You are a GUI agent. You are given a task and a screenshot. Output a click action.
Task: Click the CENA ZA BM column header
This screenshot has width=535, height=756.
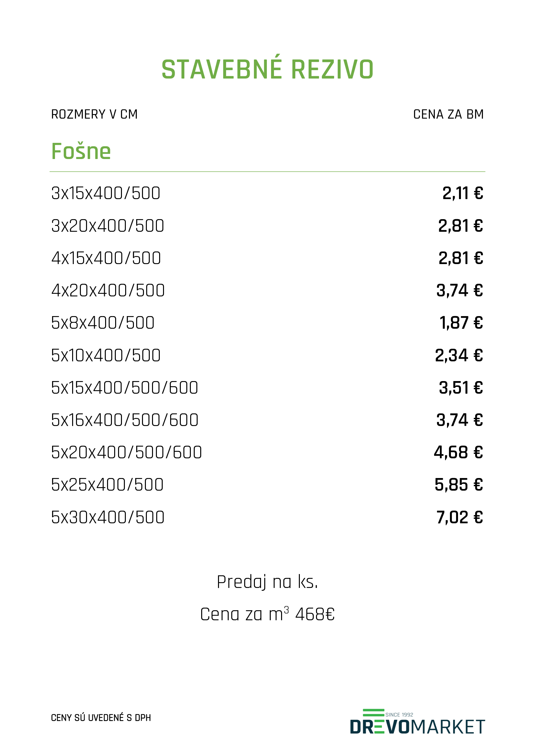coord(448,114)
